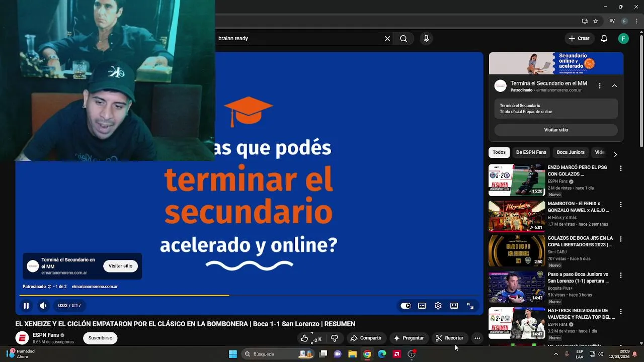Click Visitar sitio in the sidebar ad
The width and height of the screenshot is (644, 362).
(x=556, y=130)
